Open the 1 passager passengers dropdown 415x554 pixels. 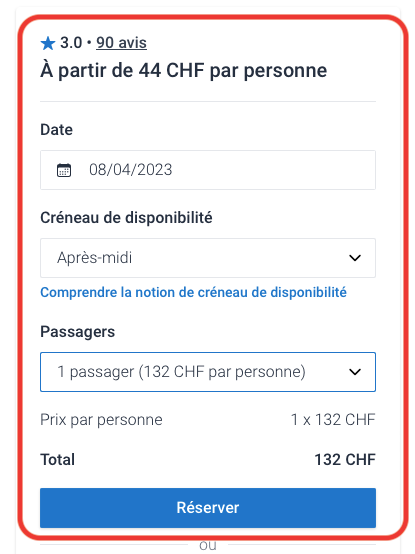click(208, 372)
